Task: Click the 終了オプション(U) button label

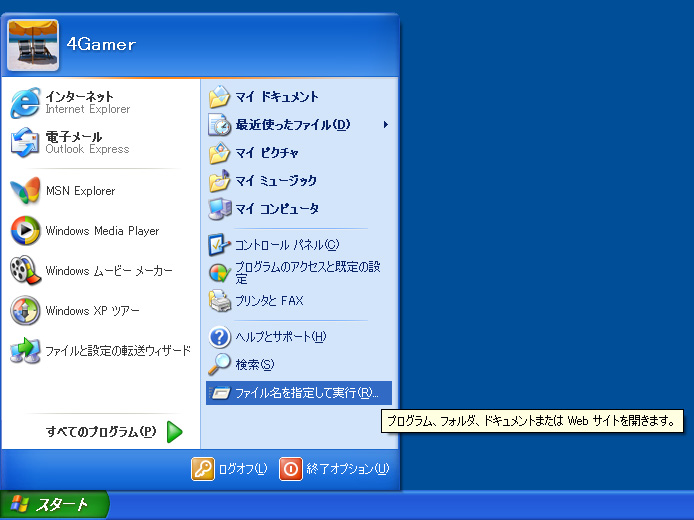Action: [x=347, y=469]
